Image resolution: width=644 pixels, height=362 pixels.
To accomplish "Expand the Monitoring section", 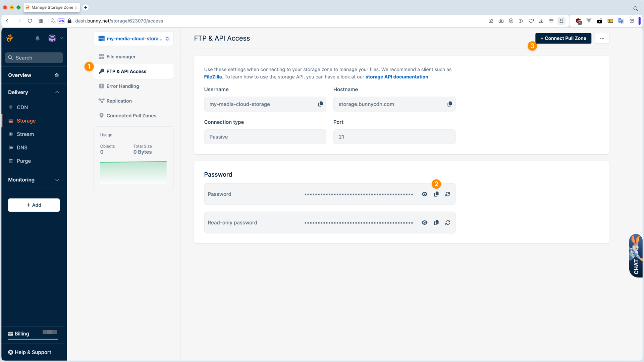I will 34,180.
